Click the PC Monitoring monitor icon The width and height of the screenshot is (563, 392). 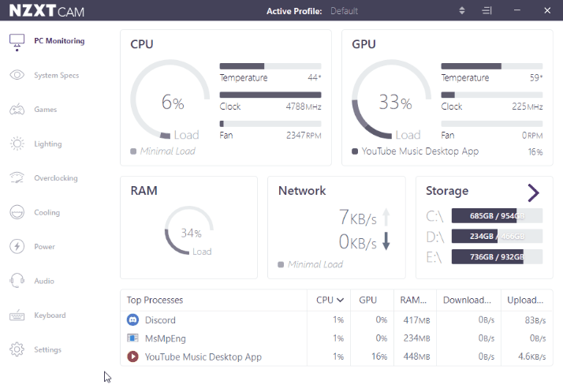point(17,42)
